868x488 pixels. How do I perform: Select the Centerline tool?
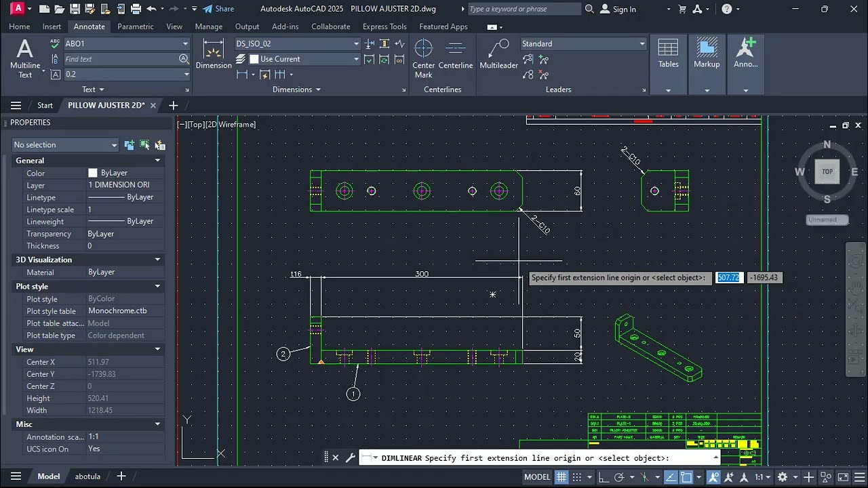[x=455, y=54]
